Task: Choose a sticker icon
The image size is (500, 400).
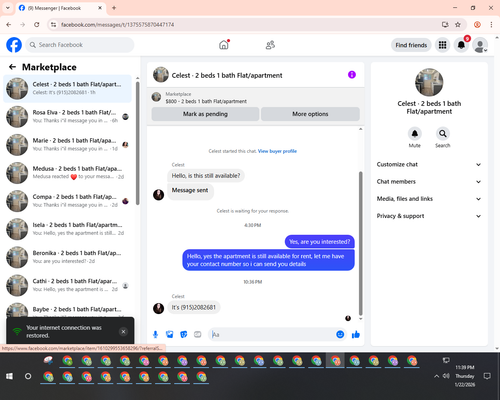Action: pos(184,334)
